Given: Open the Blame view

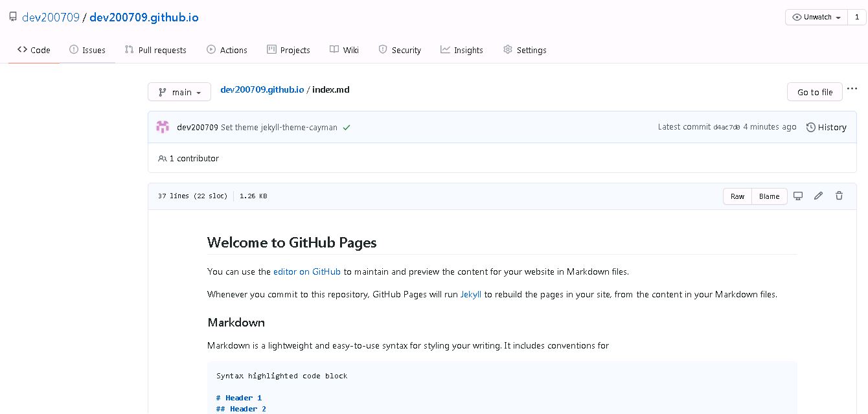Looking at the screenshot, I should tap(770, 196).
